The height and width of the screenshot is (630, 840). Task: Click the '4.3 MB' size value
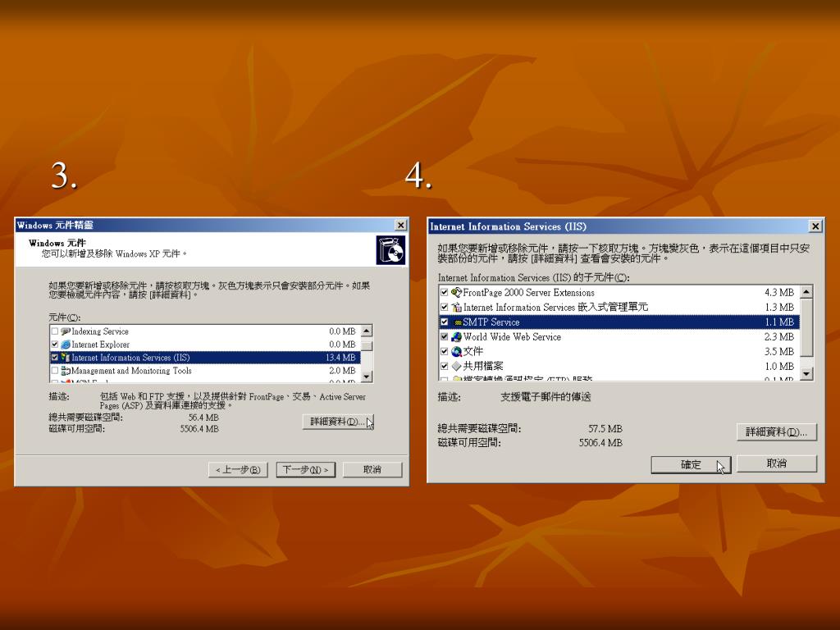779,293
